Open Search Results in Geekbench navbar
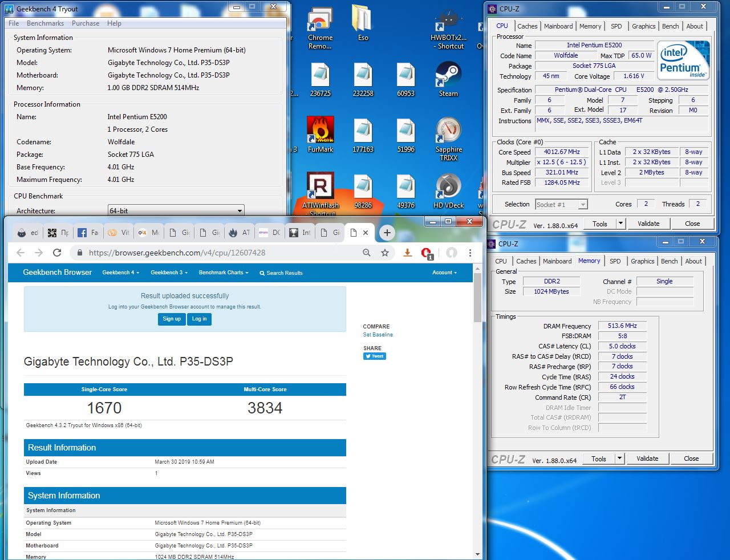 click(281, 273)
